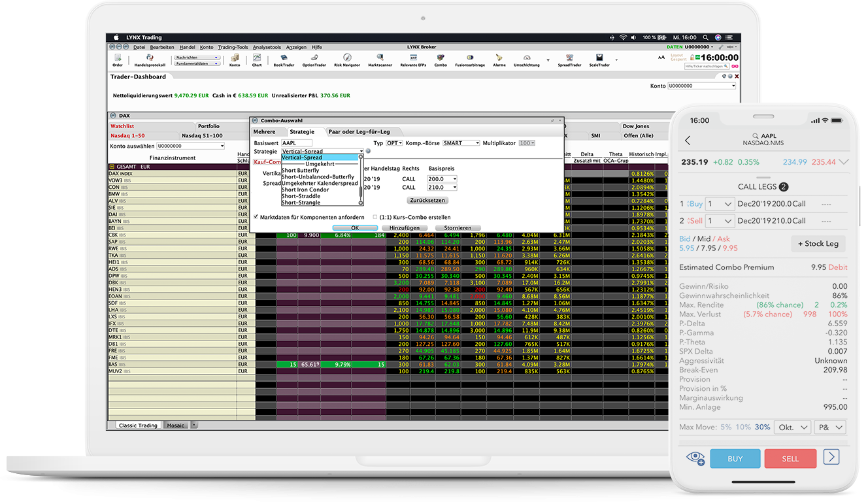The height and width of the screenshot is (502, 868).
Task: Open the Trading-Tools menu
Action: click(233, 47)
